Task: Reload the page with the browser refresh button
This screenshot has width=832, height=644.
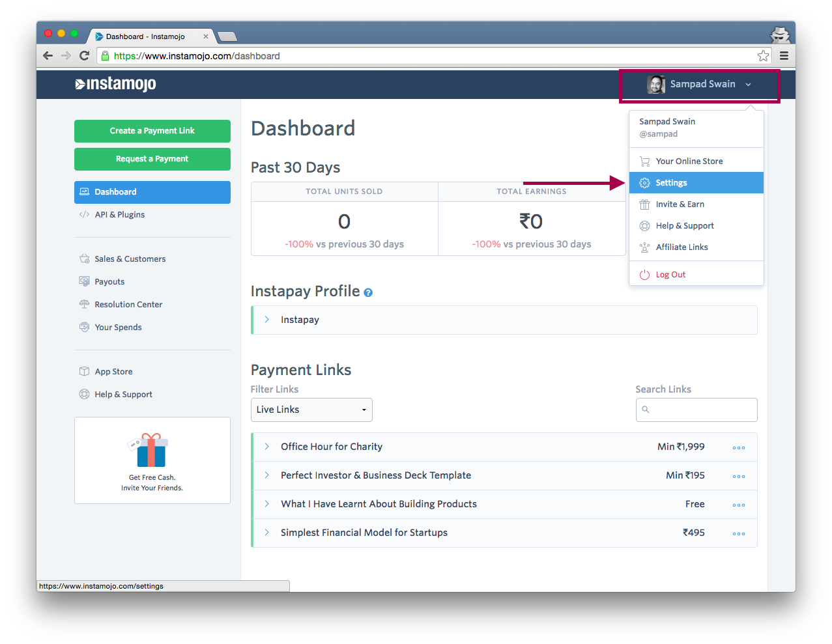Action: [84, 56]
